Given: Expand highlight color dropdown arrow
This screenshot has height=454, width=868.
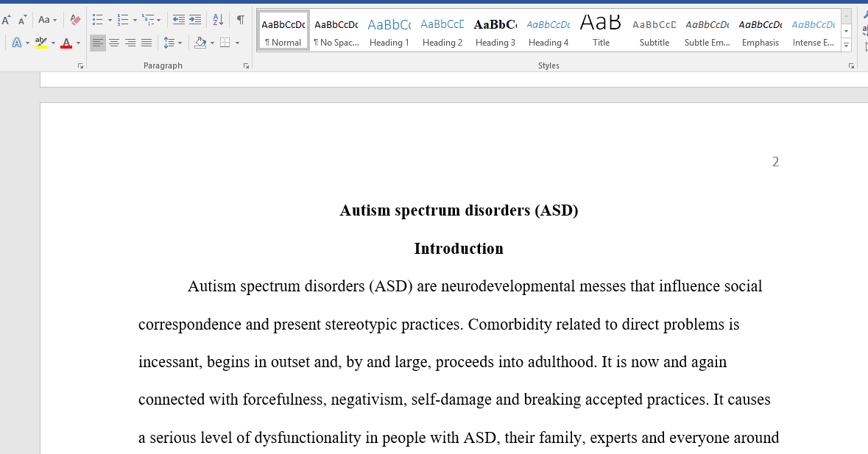Looking at the screenshot, I should click(x=53, y=43).
